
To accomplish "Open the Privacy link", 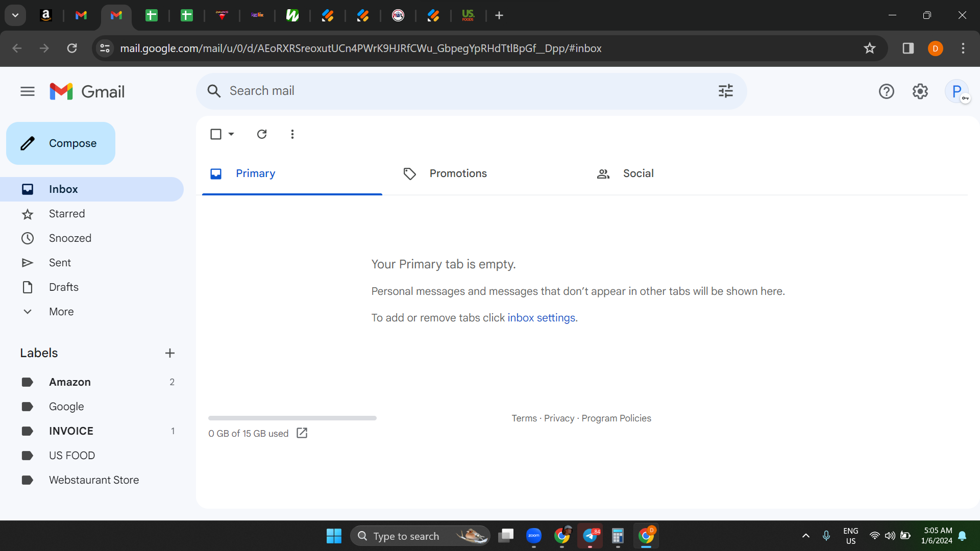I will 559,418.
